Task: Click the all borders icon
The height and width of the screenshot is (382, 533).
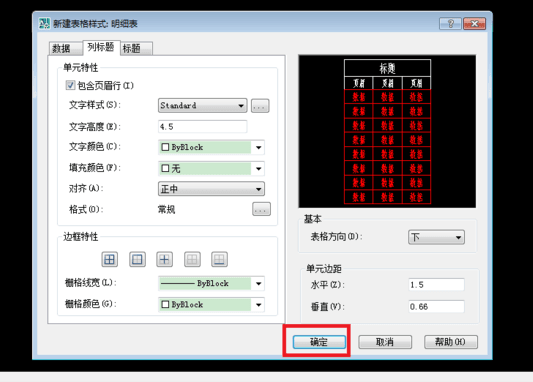Action: pyautogui.click(x=109, y=260)
